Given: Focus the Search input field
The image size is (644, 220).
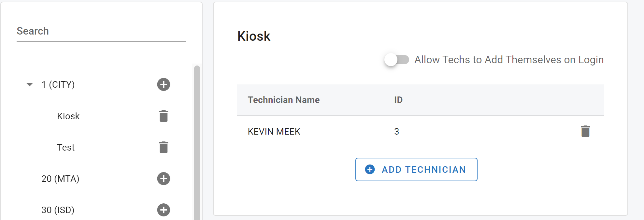Looking at the screenshot, I should 101,31.
